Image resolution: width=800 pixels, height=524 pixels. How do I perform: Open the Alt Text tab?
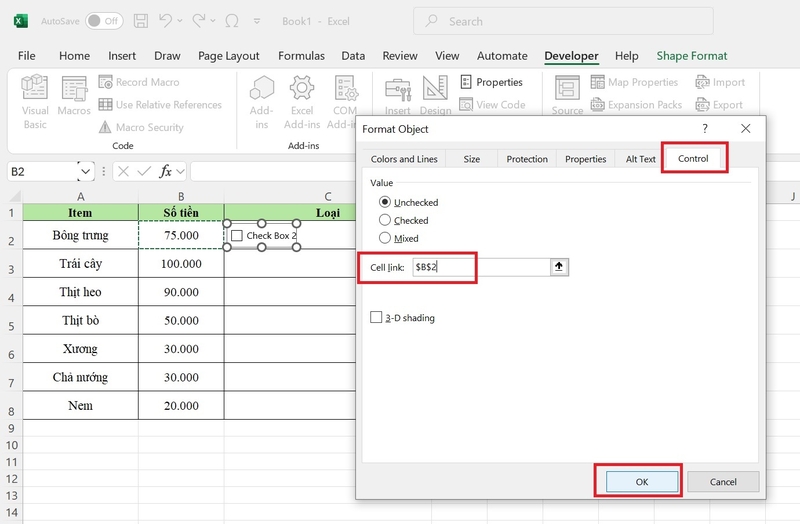tap(640, 159)
